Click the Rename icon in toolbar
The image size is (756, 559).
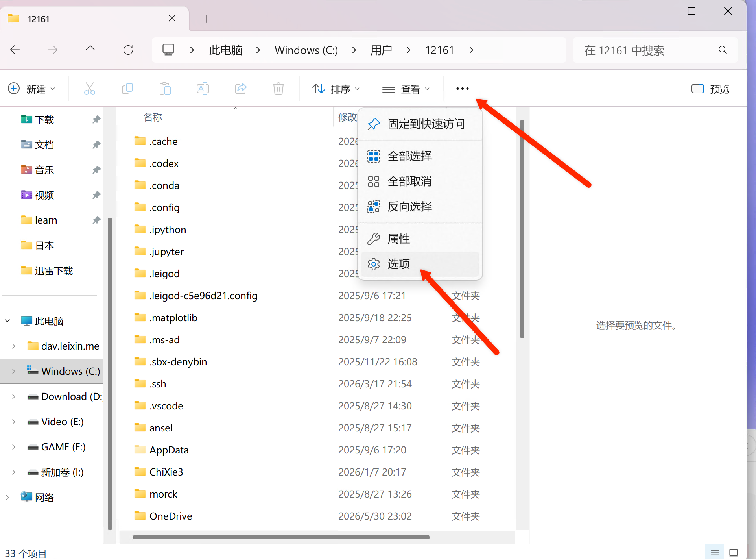[x=203, y=89]
